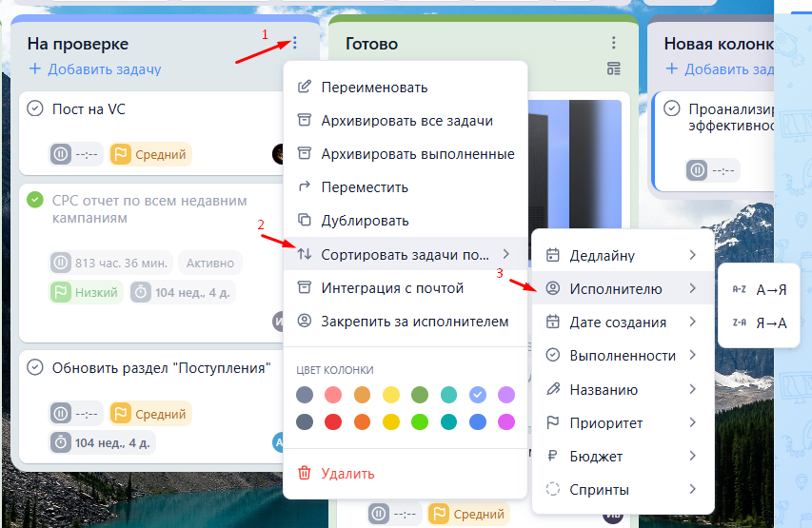Open three-dot menu of На проверке column

tap(295, 43)
